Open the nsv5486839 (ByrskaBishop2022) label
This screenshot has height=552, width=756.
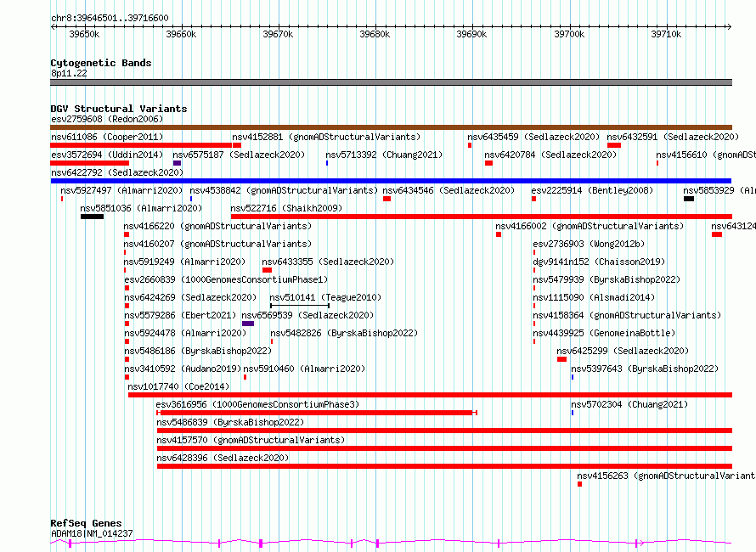point(230,422)
